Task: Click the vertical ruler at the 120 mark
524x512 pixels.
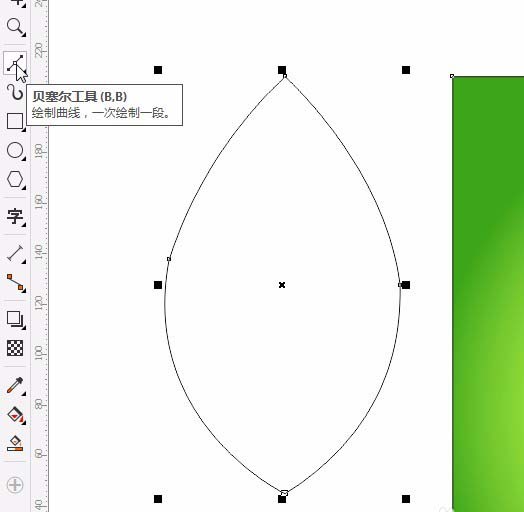Action: point(39,302)
